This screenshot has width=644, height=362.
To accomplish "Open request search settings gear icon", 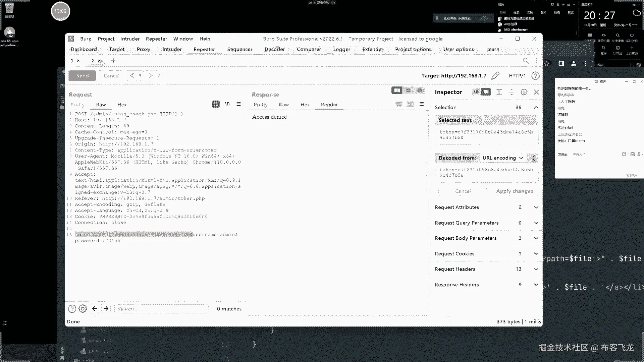I will pyautogui.click(x=83, y=309).
